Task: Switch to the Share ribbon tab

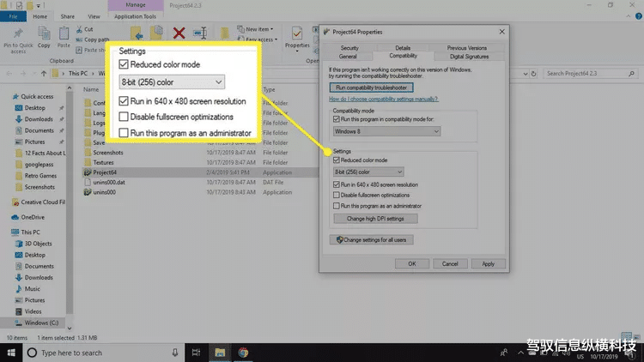Action: click(67, 16)
